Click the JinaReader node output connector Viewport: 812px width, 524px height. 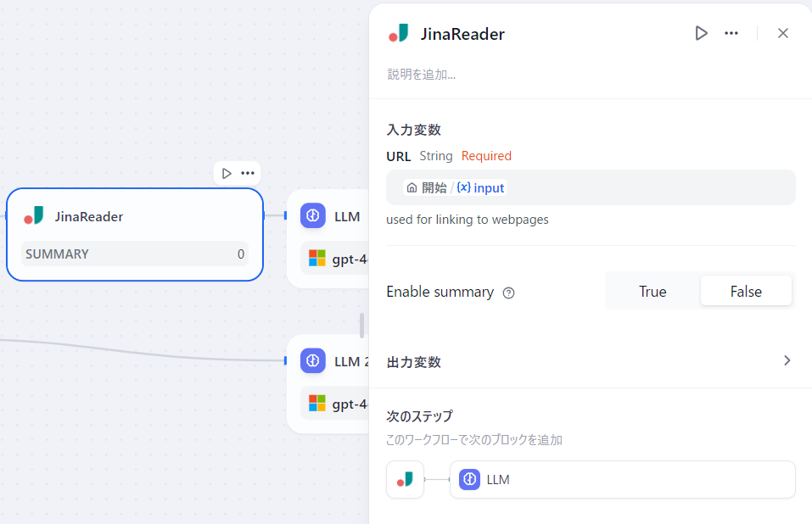[264, 215]
